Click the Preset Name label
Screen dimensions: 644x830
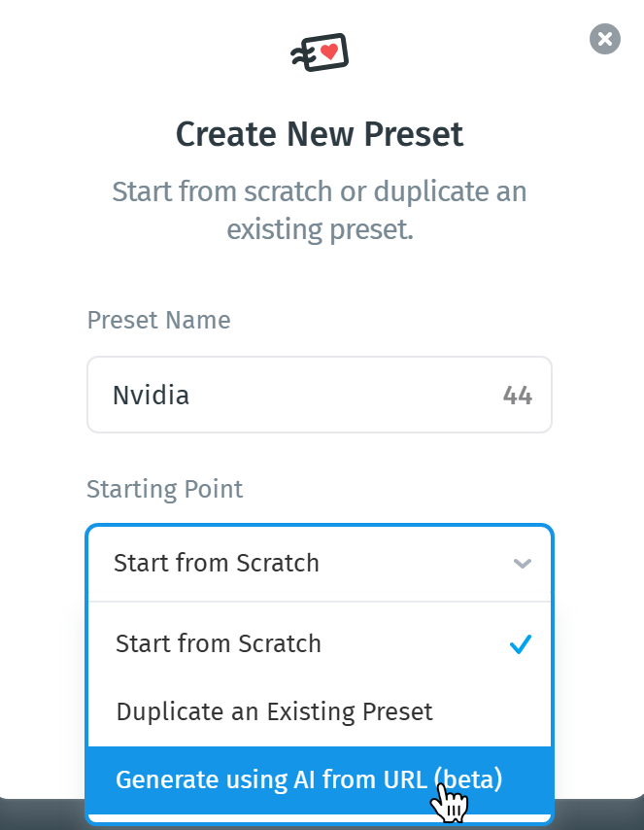pos(159,320)
